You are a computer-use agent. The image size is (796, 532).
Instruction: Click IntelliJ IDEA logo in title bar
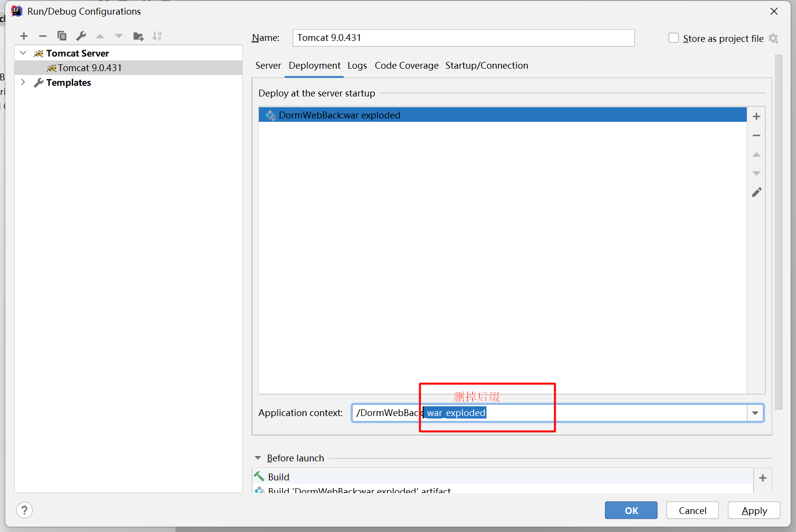click(17, 11)
